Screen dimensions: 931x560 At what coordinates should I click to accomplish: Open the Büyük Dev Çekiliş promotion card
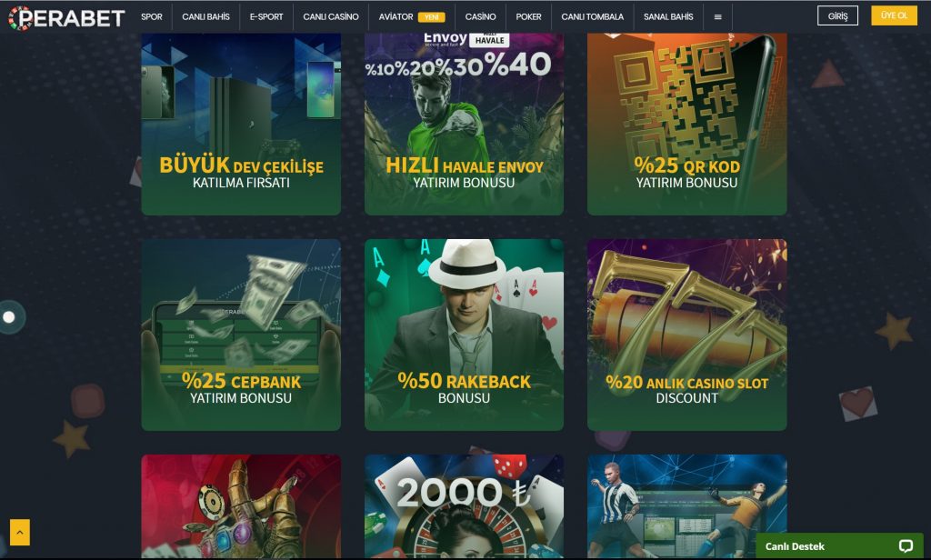point(241,124)
